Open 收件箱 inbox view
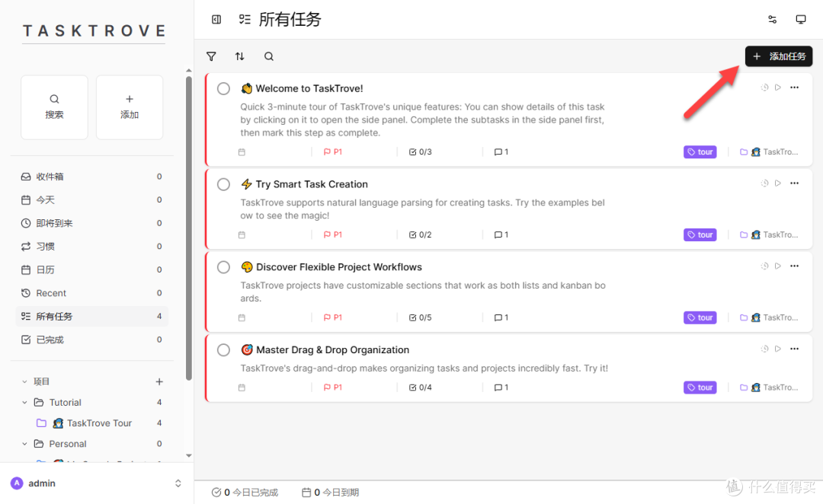823x504 pixels. (92, 177)
